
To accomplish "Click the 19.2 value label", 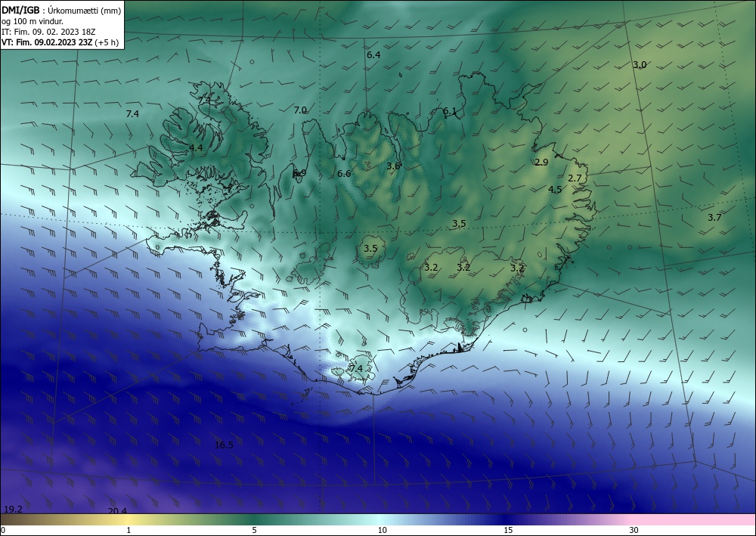I will click(13, 510).
